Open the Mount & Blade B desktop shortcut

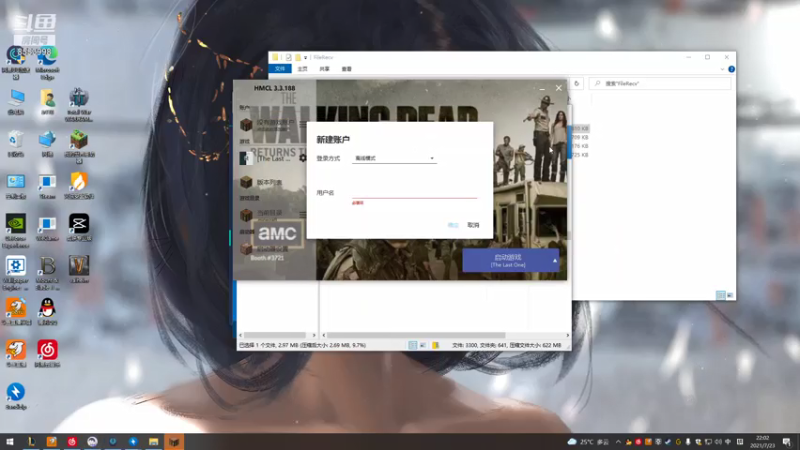click(x=47, y=273)
